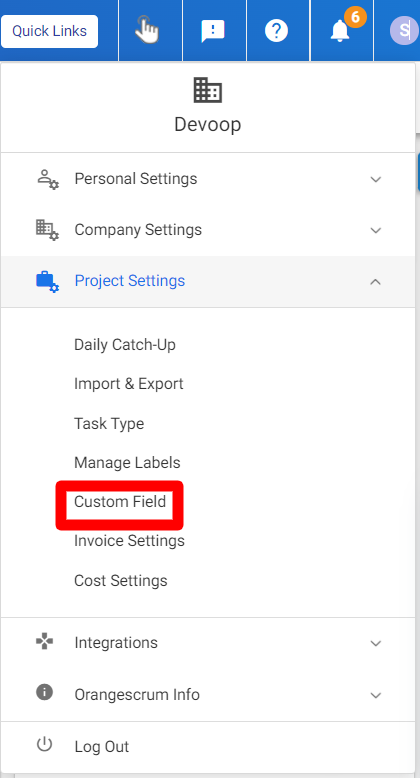The image size is (420, 778).
Task: Click the Orangescrum Info circle icon
Action: [45, 692]
